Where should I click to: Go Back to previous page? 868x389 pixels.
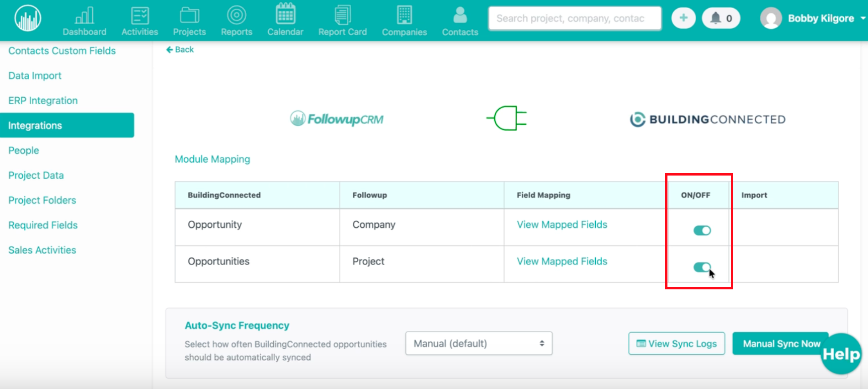(180, 49)
